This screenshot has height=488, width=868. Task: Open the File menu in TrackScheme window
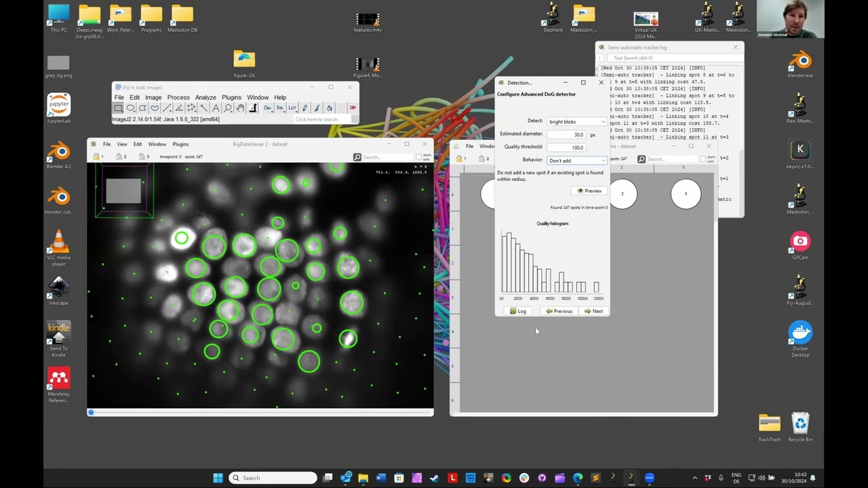[469, 146]
